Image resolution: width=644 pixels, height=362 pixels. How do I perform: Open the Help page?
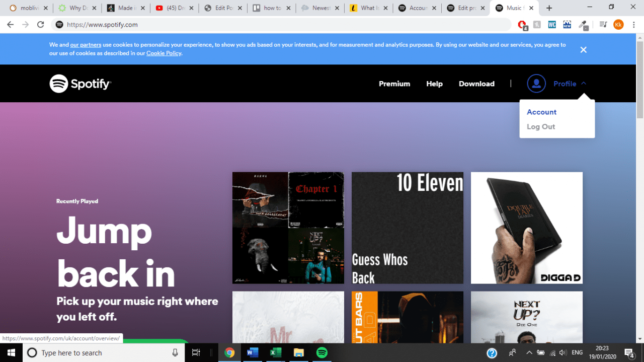point(434,84)
